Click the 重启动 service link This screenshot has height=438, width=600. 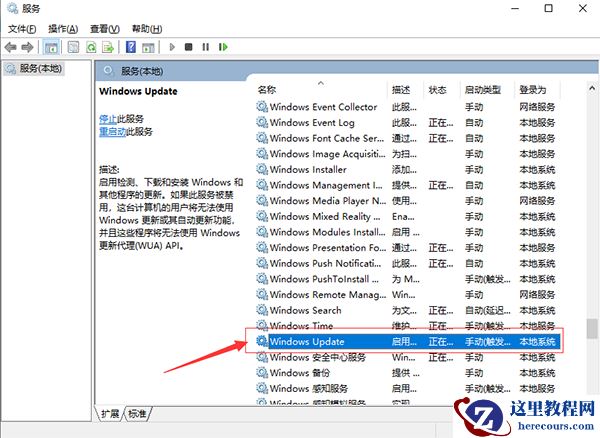point(112,132)
